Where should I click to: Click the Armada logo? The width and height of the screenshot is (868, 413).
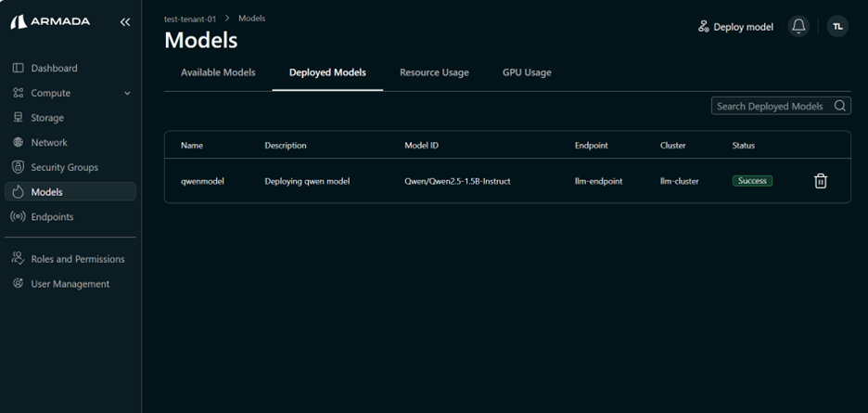click(x=50, y=21)
